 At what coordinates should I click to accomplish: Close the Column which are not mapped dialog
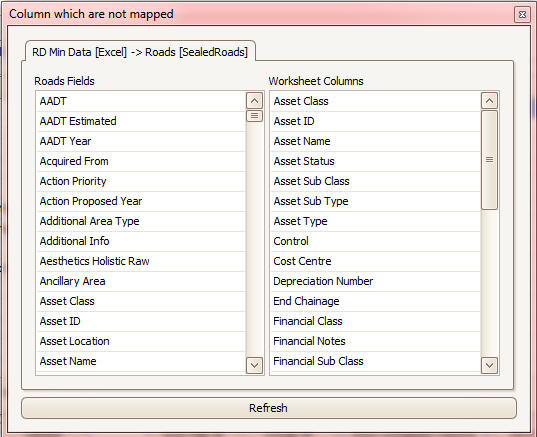pyautogui.click(x=522, y=15)
